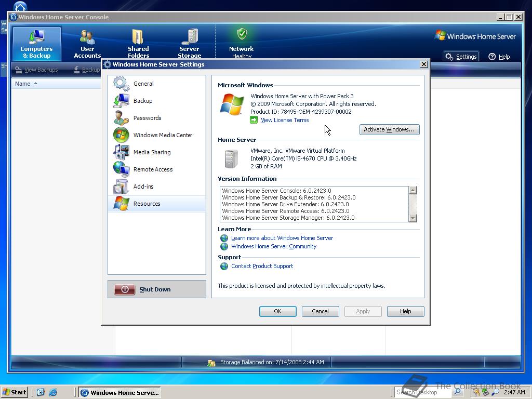Screen dimensions: 532x399
Task: Click the dialog's Help button
Action: pos(405,312)
